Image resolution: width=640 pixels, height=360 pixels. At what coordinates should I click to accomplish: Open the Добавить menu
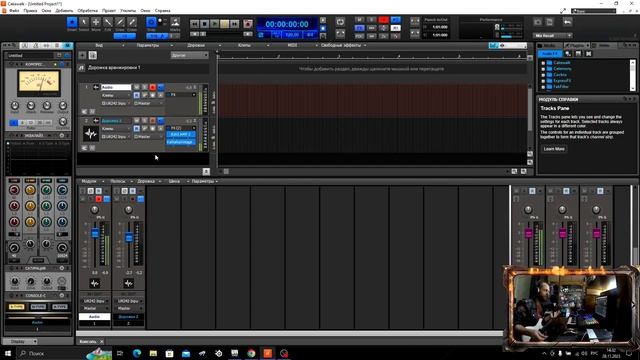point(64,11)
